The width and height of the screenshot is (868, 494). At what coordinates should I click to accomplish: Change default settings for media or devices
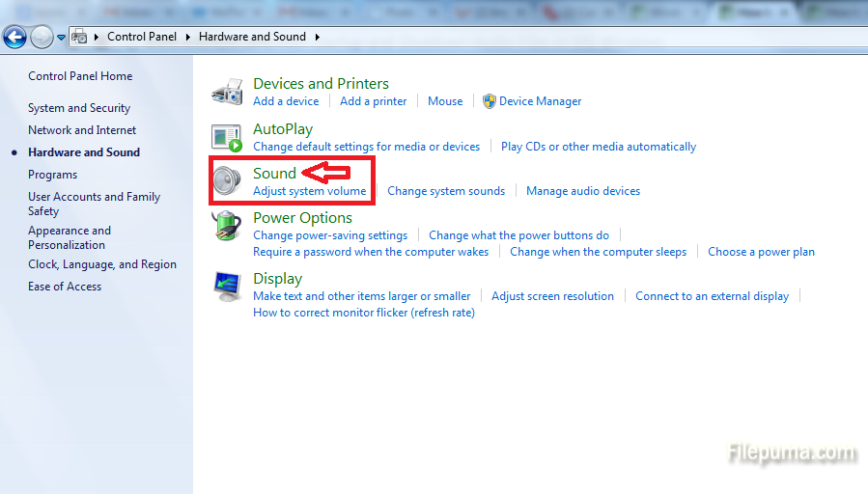(367, 147)
